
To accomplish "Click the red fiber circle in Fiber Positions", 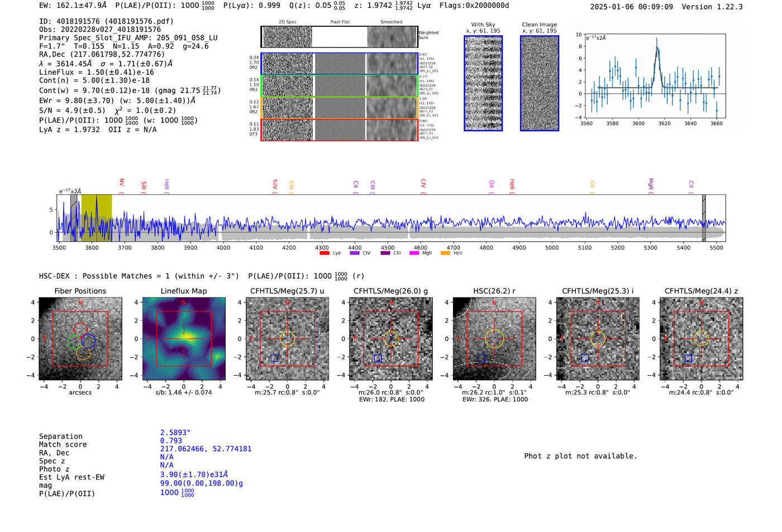I will tap(81, 329).
